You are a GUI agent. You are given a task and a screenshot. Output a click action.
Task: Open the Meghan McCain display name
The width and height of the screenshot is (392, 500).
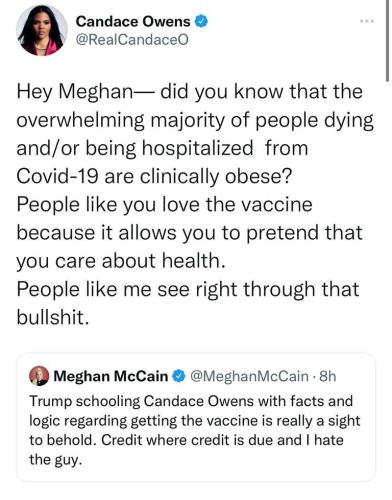coord(111,376)
